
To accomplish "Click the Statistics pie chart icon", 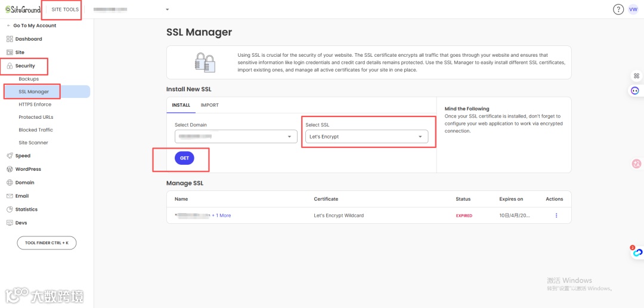I will (10, 210).
